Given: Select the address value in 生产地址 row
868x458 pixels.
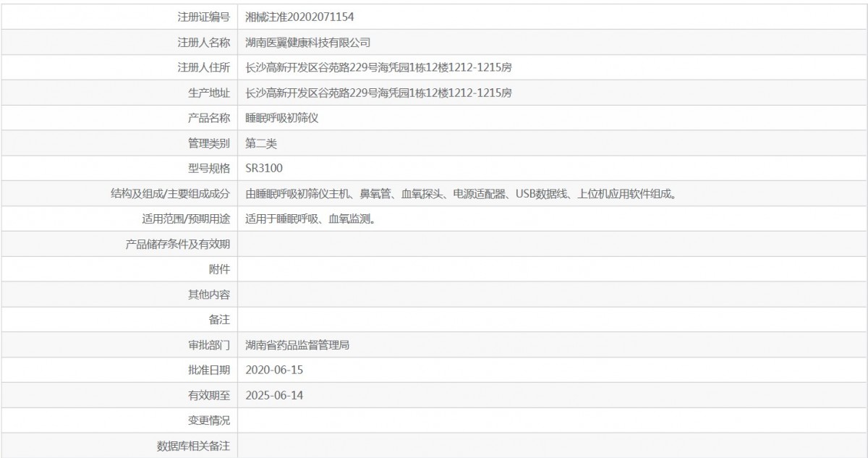Looking at the screenshot, I should pyautogui.click(x=379, y=92).
